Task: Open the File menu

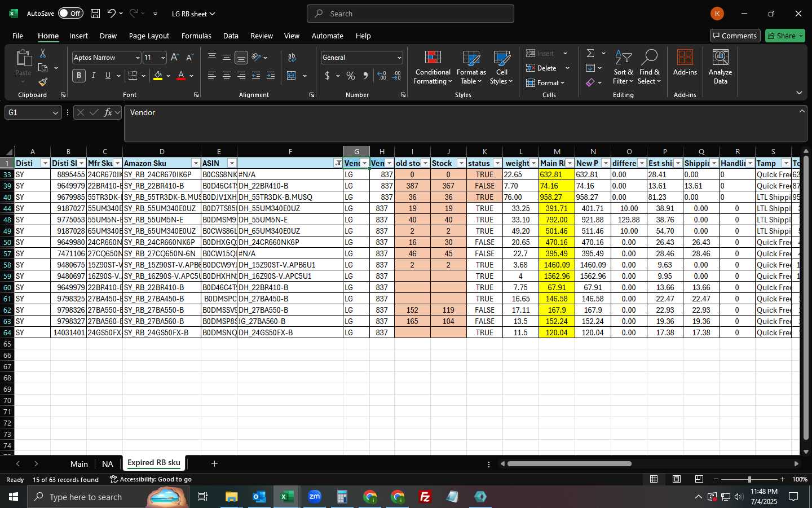Action: (17, 36)
